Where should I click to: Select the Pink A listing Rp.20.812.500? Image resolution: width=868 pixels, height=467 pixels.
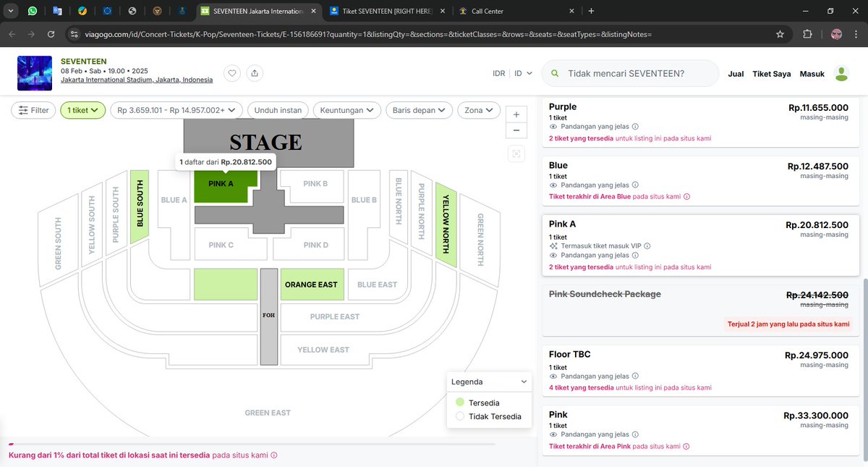point(702,245)
